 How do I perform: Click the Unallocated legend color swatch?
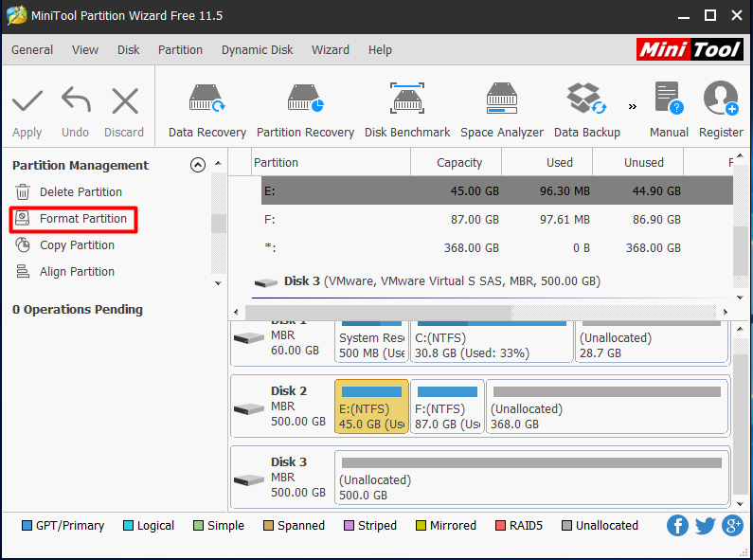click(x=566, y=526)
